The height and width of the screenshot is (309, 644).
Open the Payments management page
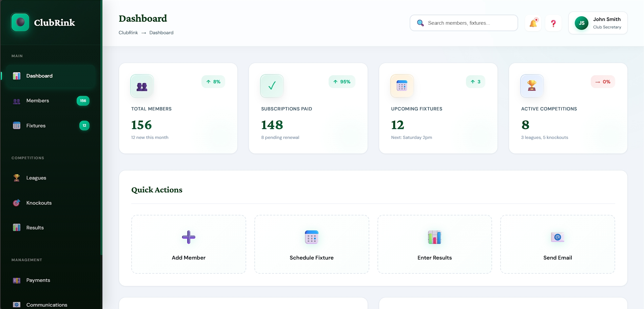38,280
